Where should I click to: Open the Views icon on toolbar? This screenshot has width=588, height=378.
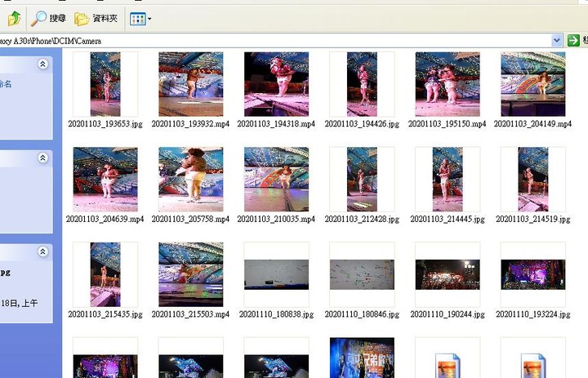coord(138,19)
